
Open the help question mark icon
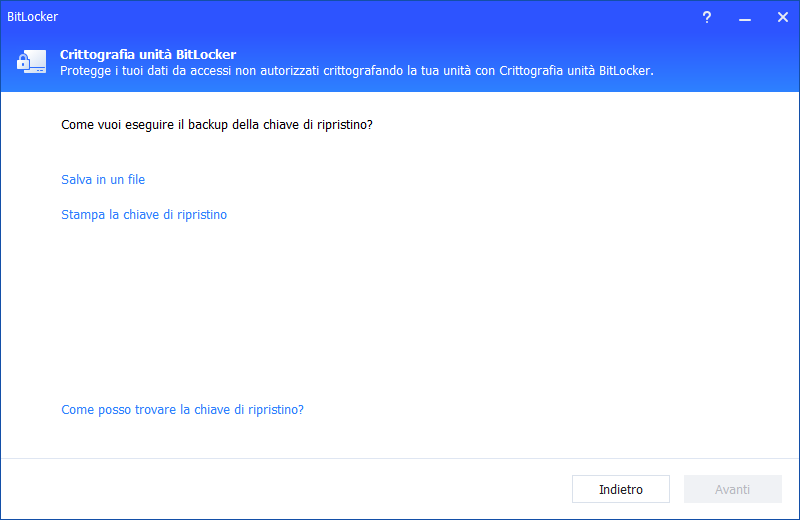coord(707,17)
